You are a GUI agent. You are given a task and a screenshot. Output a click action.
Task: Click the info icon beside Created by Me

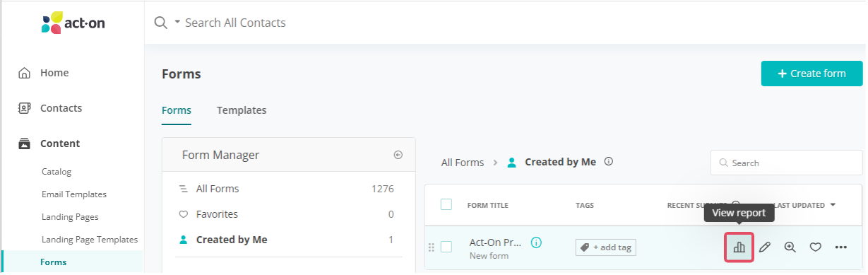(x=609, y=162)
